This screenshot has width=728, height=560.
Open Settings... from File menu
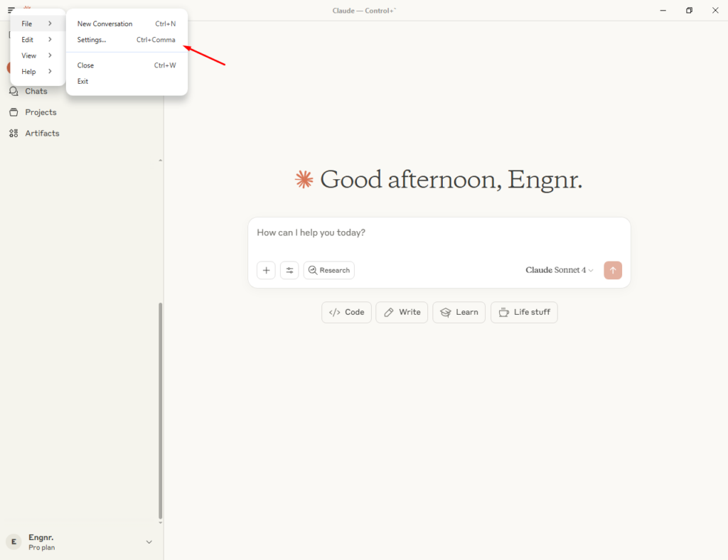(x=127, y=40)
